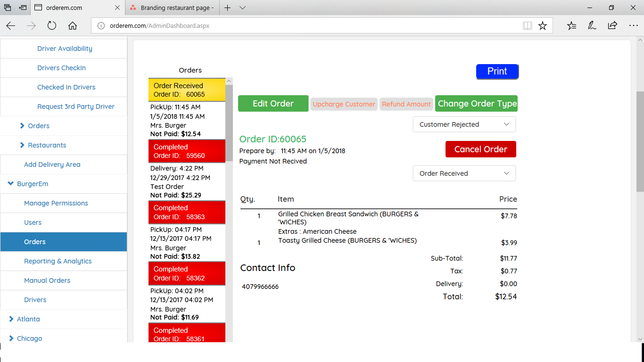This screenshot has width=644, height=362.
Task: Open Reporting & Analytics in sidebar
Action: [x=58, y=261]
